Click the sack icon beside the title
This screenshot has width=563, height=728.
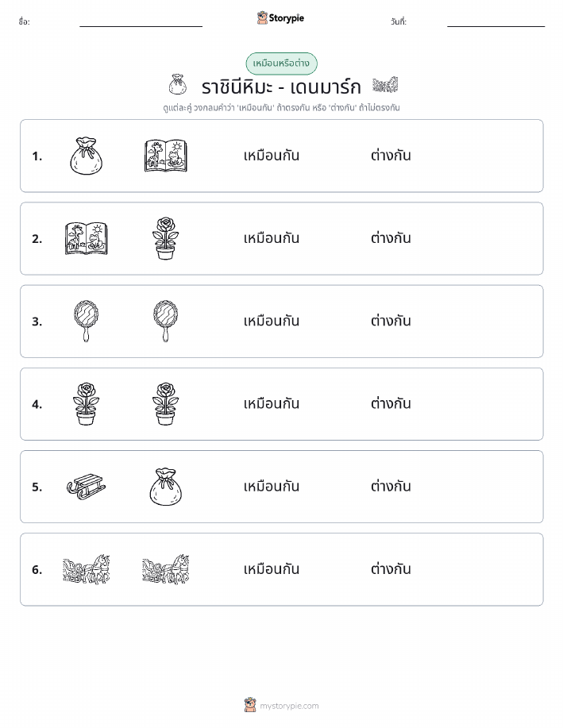click(177, 84)
